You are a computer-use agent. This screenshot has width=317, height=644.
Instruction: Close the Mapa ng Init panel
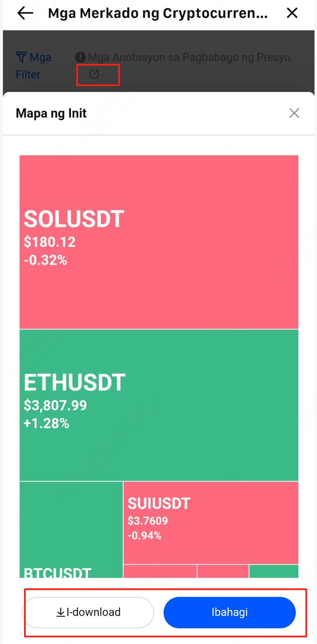pos(294,113)
